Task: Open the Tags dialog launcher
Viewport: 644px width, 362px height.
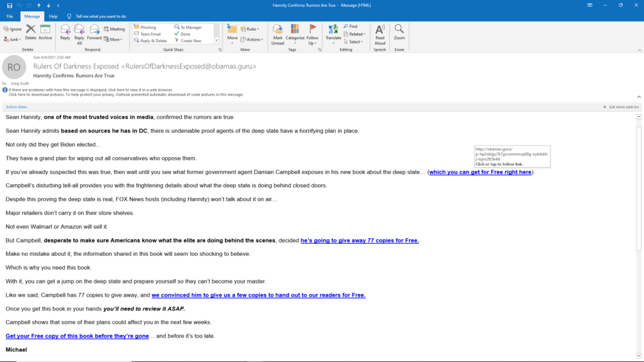Action: (319, 50)
